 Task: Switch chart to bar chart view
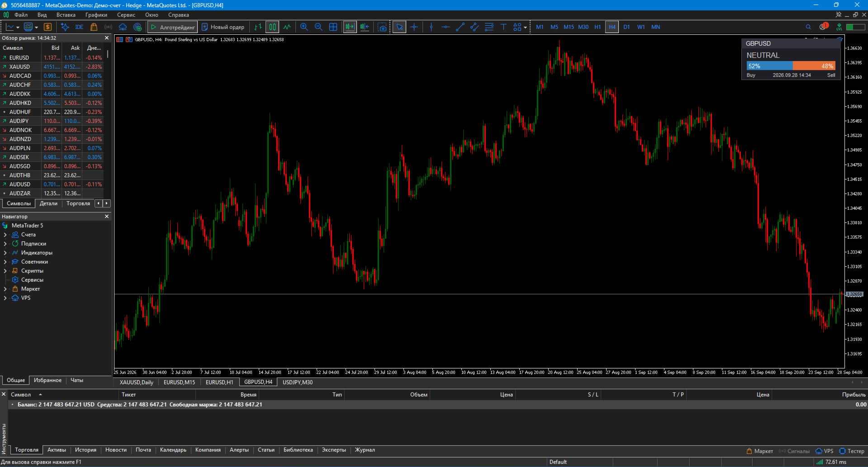[x=258, y=27]
